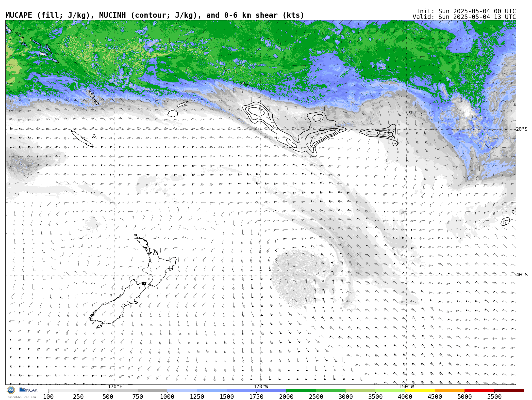Screen dimensions: 532x400
Task: Click the colorbar label 250
Action: [x=78, y=397]
